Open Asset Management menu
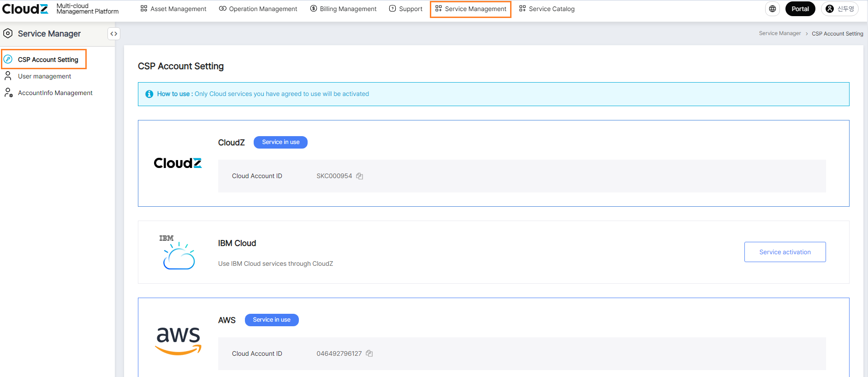 point(173,9)
